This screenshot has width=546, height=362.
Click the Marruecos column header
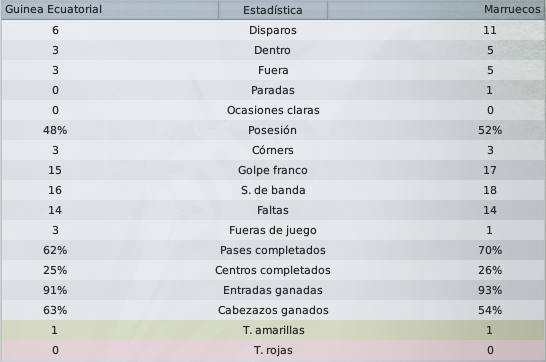point(436,10)
